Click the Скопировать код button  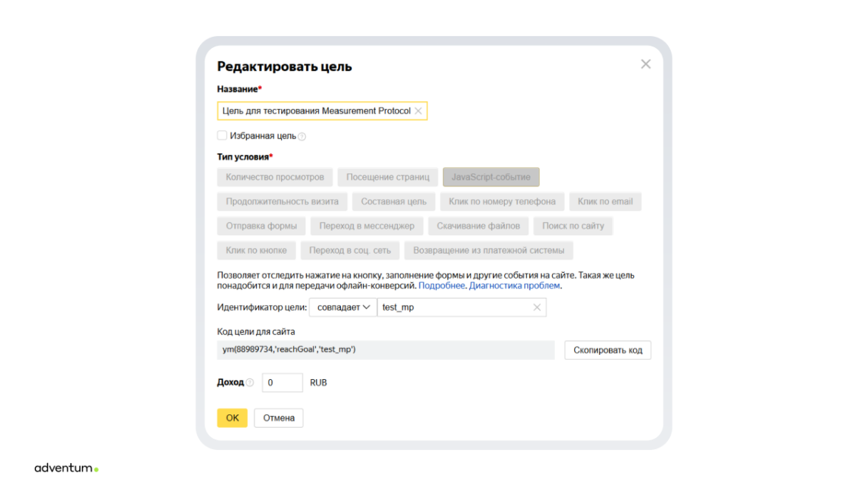[607, 350]
